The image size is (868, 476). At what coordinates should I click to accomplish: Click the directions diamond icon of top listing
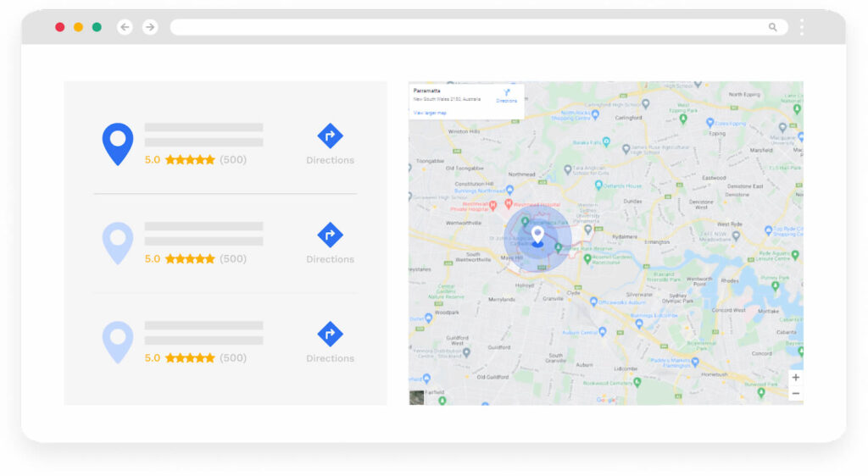point(331,136)
